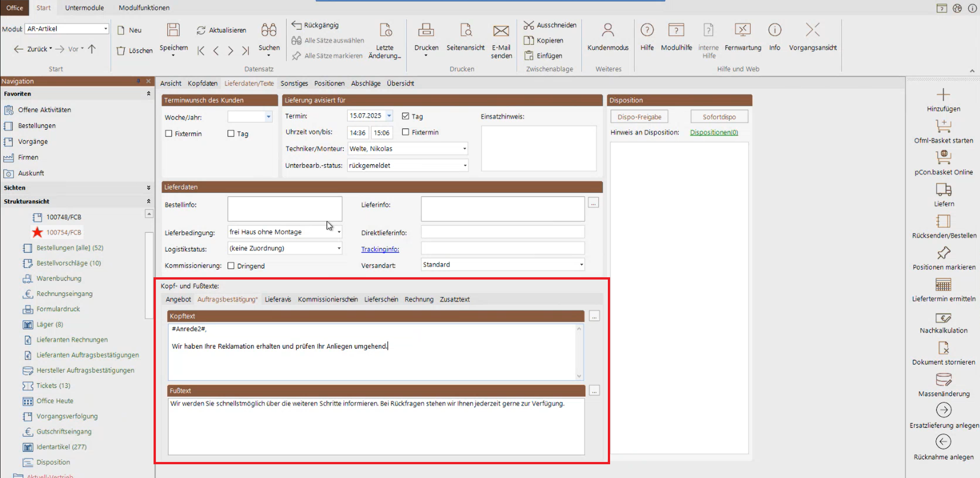The height and width of the screenshot is (478, 980).
Task: Start Fernwartung remote support
Action: coord(743,30)
